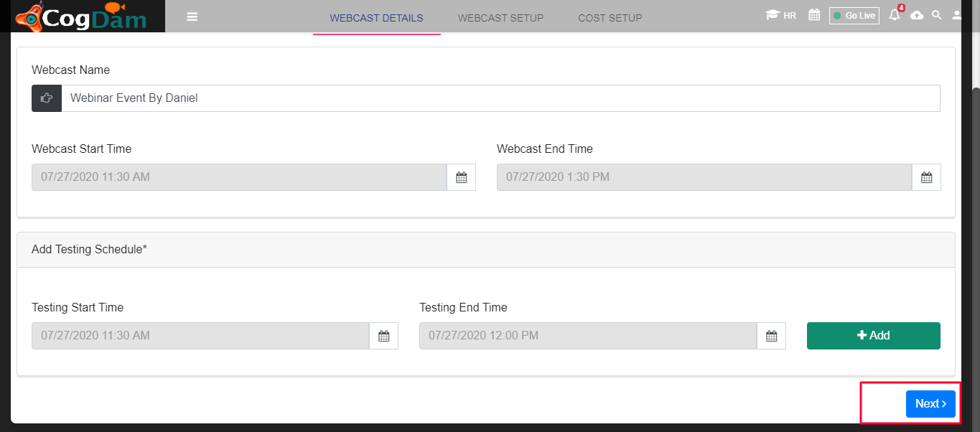
Task: Click the Webcast Name text field
Action: pyautogui.click(x=500, y=98)
